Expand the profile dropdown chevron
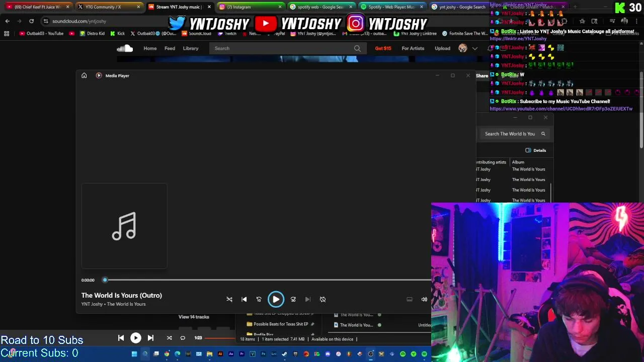This screenshot has height=362, width=644. (474, 49)
